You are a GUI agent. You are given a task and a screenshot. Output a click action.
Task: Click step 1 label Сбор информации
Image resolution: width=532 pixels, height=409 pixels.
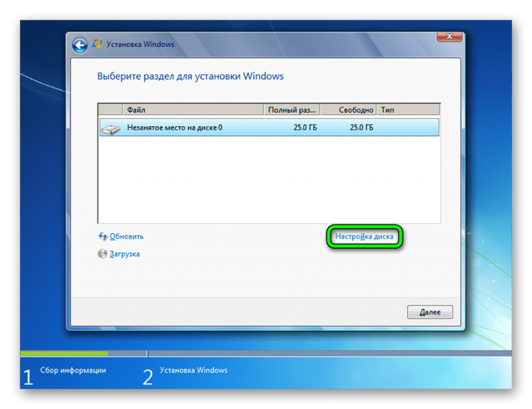tap(73, 371)
